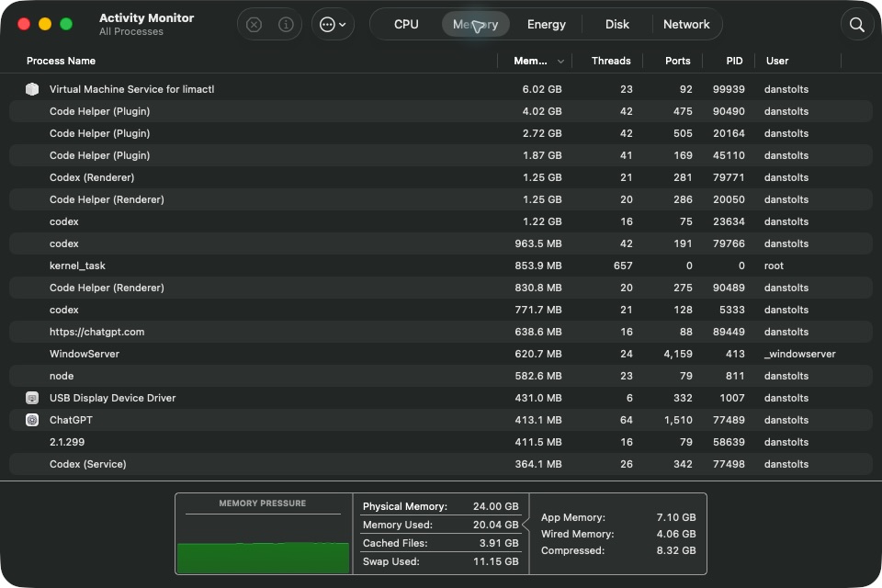Open the process info inspector icon
The image size is (882, 588).
coord(286,24)
